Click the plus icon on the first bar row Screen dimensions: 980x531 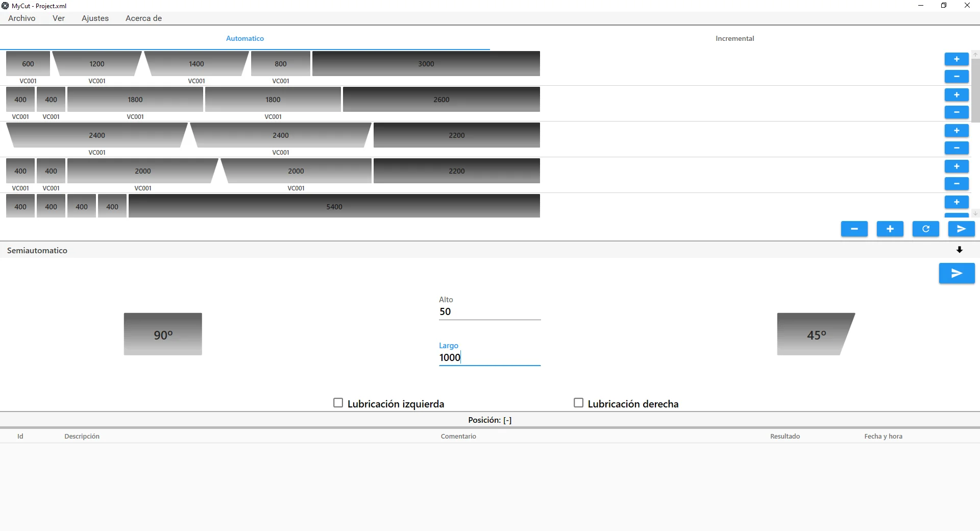[957, 59]
